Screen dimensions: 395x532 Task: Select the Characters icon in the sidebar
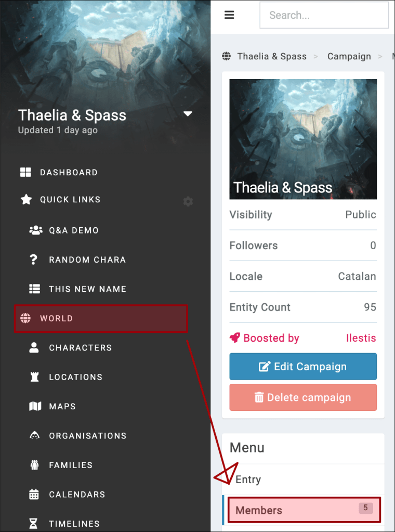click(33, 347)
